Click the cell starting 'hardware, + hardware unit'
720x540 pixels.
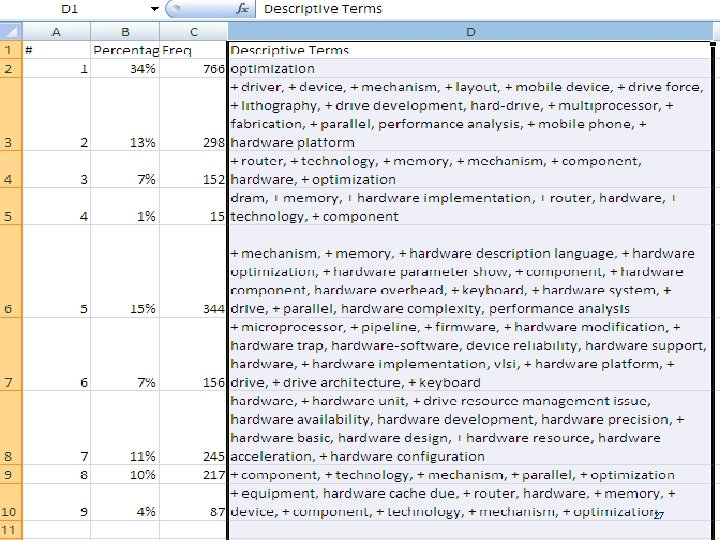[x=470, y=428]
